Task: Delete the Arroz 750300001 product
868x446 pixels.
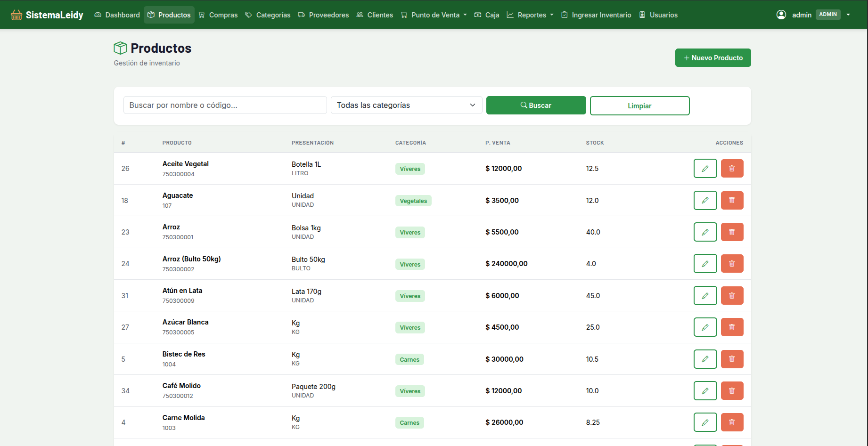Action: [732, 232]
